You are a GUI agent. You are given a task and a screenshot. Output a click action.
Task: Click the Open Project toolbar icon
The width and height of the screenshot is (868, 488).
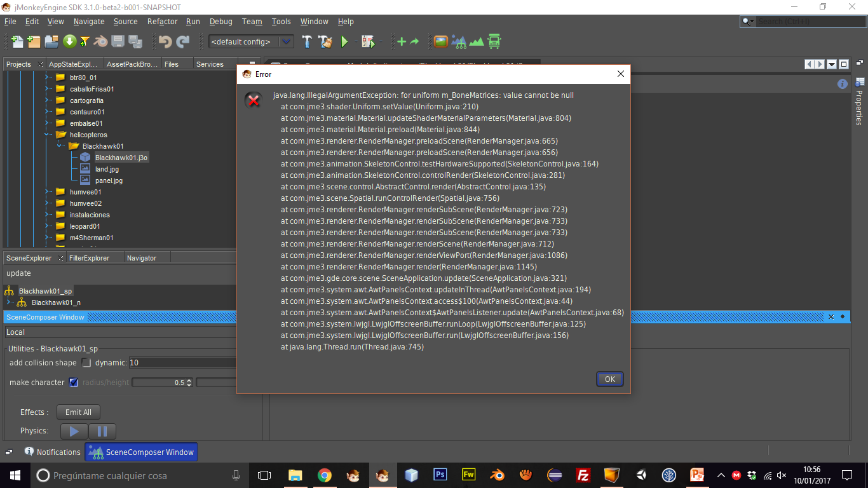coord(51,41)
